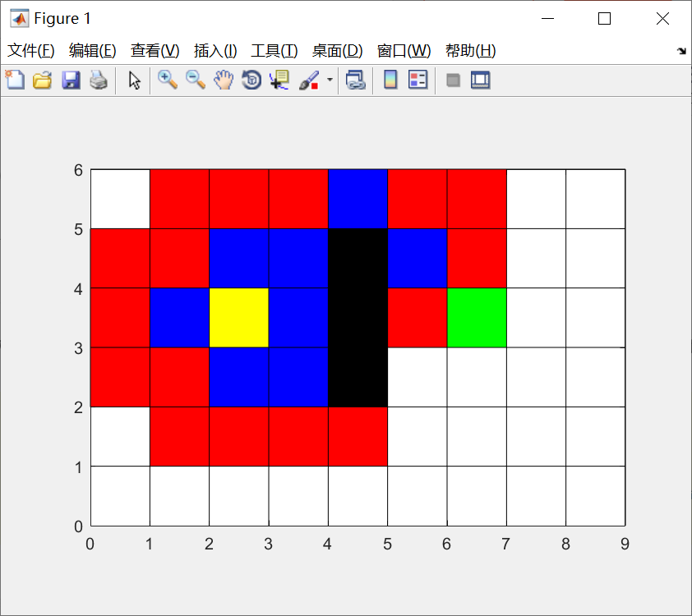Minimize the Figure 1 window
The height and width of the screenshot is (616, 692).
click(x=547, y=19)
